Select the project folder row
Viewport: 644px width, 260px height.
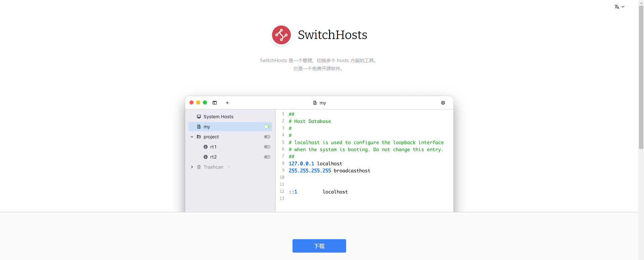[x=230, y=137]
